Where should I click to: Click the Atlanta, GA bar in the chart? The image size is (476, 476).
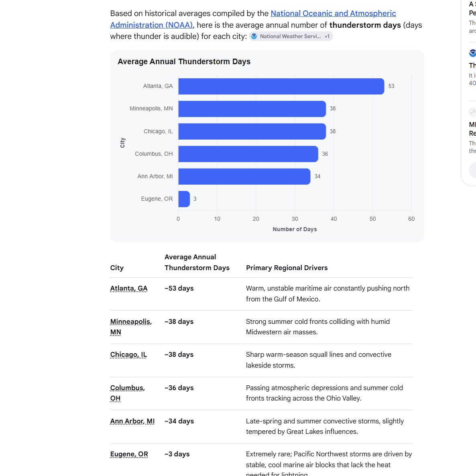pos(281,86)
